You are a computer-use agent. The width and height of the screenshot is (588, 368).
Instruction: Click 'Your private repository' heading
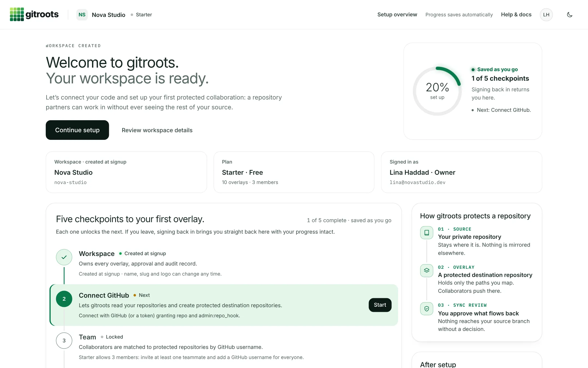click(x=469, y=237)
